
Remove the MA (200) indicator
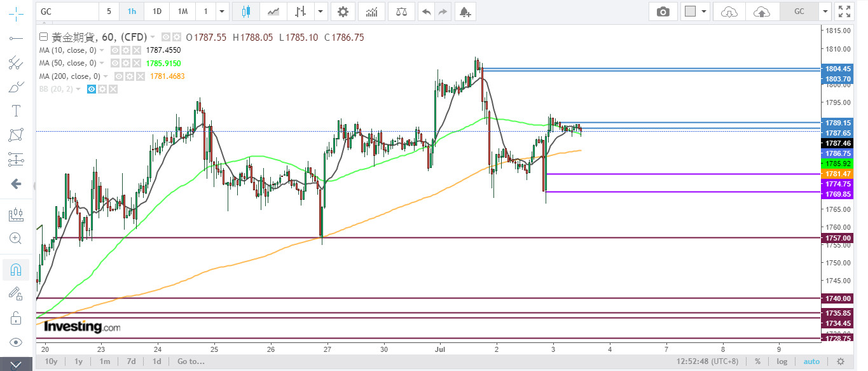point(140,76)
